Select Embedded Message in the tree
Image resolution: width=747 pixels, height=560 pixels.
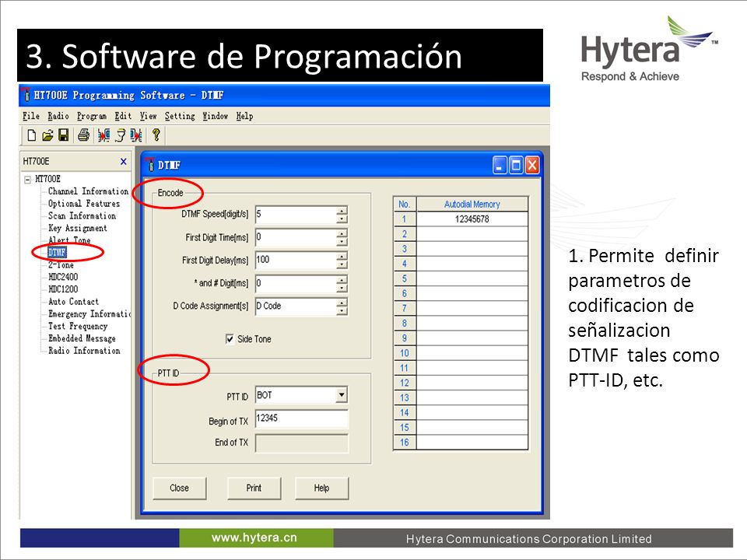coord(82,338)
